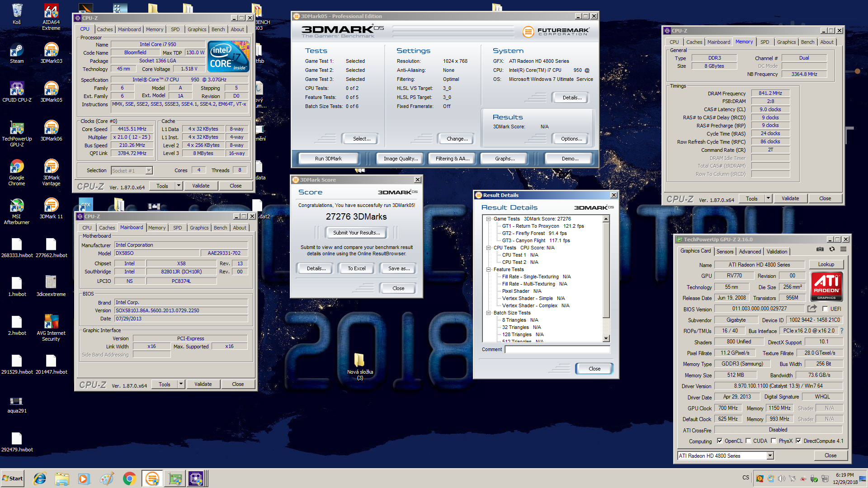Launch the 3DMark03 desktop shortcut
Viewport: 868px width, 488px height.
coord(51,53)
